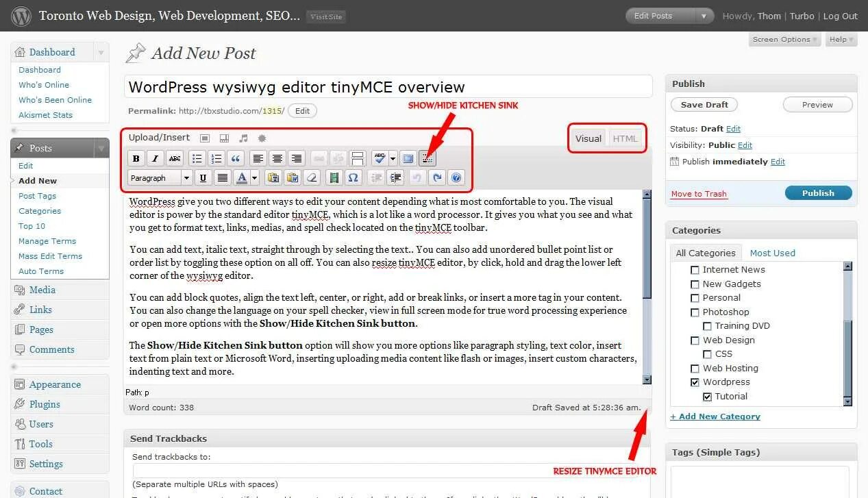Click the editor vertical scrollbar
The height and width of the screenshot is (498, 868).
(x=647, y=286)
